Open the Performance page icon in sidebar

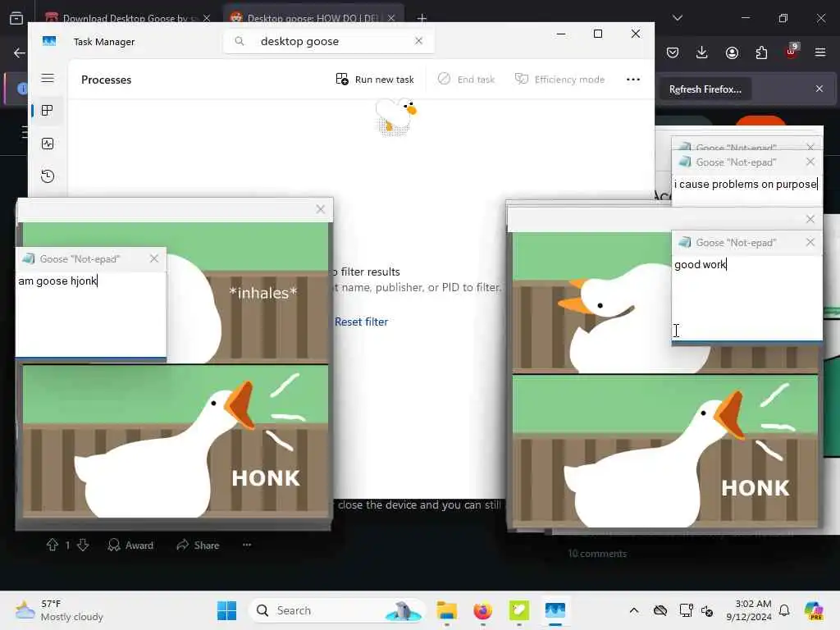[48, 144]
